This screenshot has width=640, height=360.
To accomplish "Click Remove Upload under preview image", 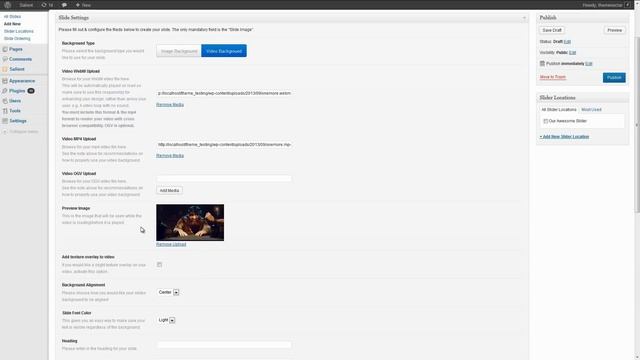I will click(x=171, y=244).
